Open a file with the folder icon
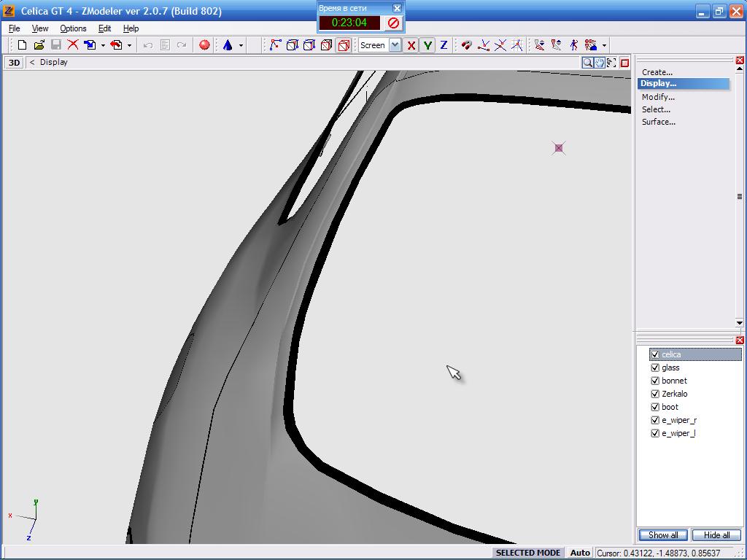747x560 pixels. (39, 45)
